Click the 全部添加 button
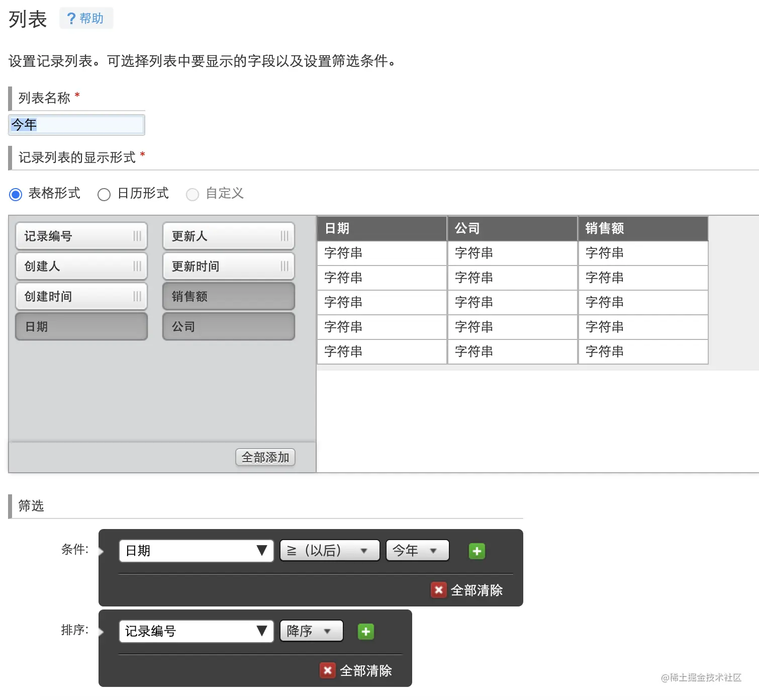Viewport: 759px width, 700px height. (265, 457)
